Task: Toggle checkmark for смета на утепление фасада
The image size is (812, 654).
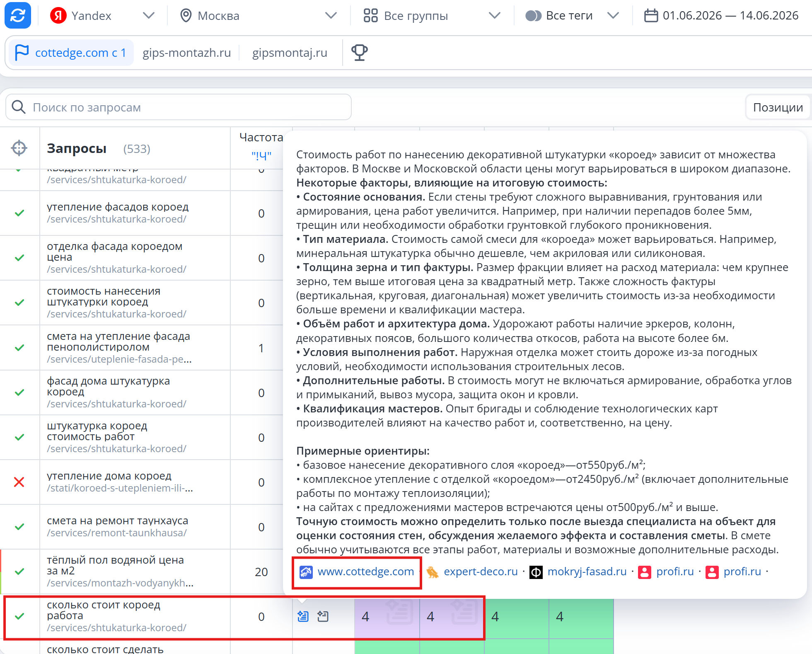Action: (x=19, y=348)
